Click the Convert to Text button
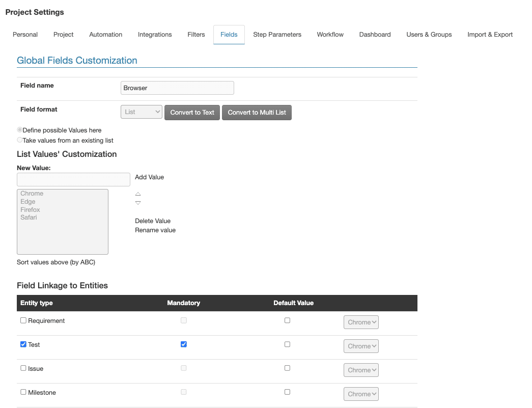Image resolution: width=532 pixels, height=408 pixels. point(192,113)
